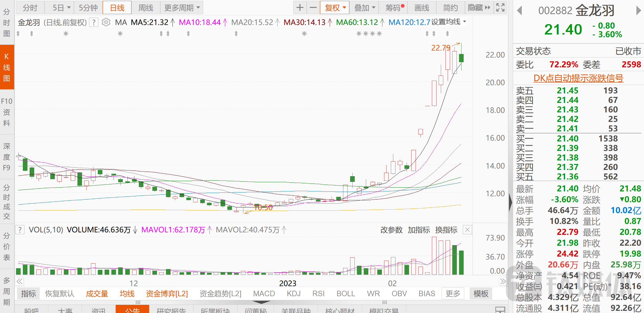
Task: Click the zoom in plus icon
Action: click(x=300, y=8)
